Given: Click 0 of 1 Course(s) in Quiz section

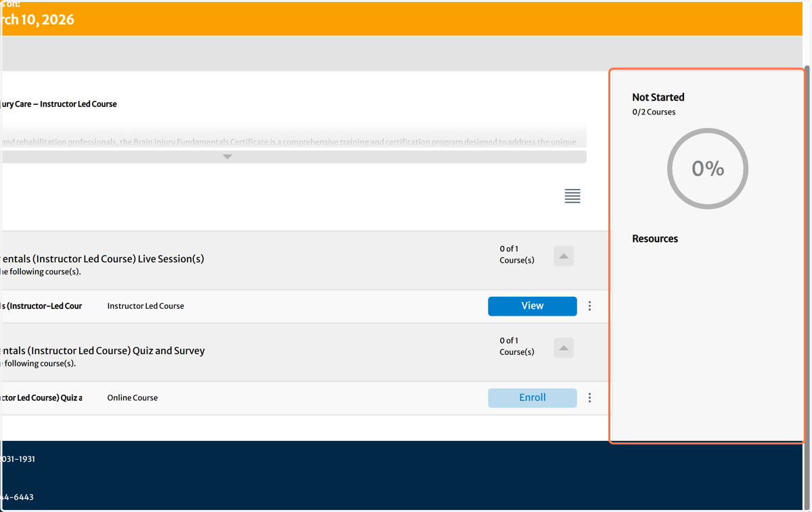Looking at the screenshot, I should click(x=517, y=347).
